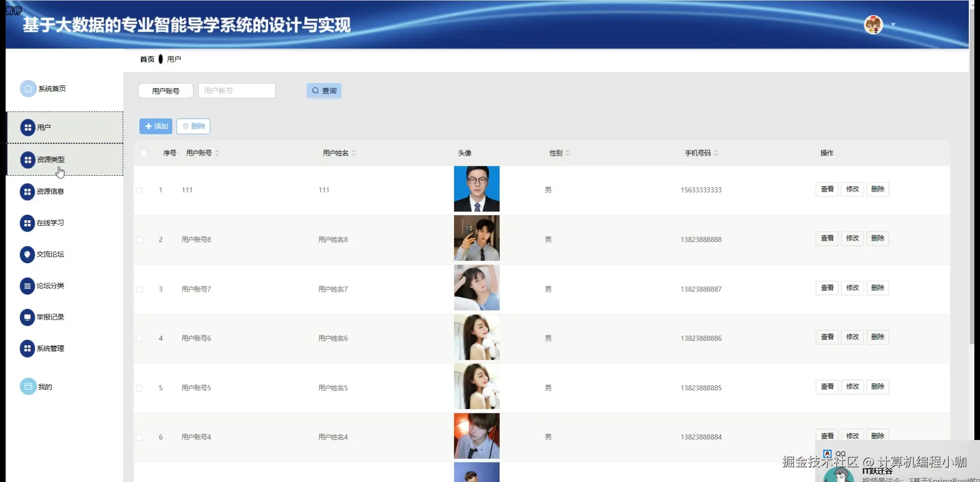Open the avatar photo of 用户姓名8

(x=477, y=238)
